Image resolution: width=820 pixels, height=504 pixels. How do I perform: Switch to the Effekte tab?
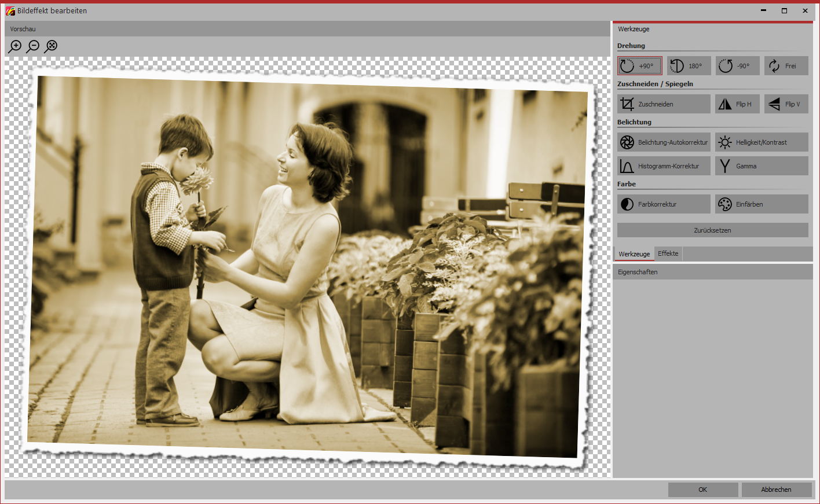pyautogui.click(x=668, y=253)
